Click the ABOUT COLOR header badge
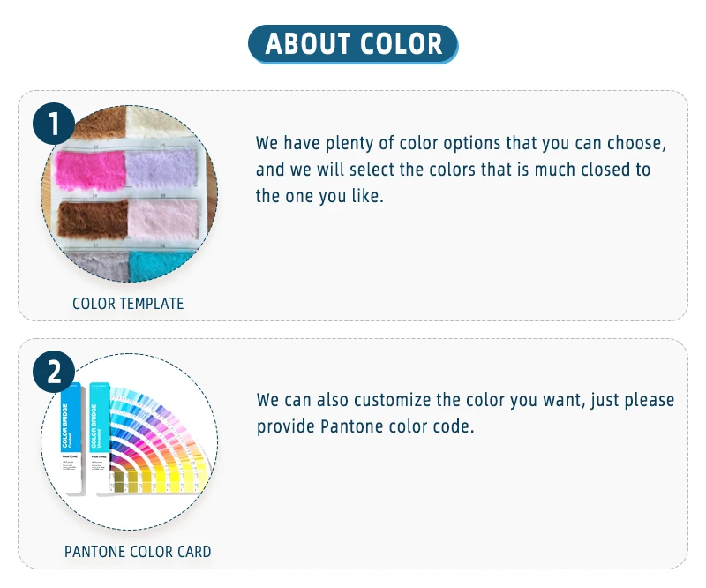 [353, 43]
